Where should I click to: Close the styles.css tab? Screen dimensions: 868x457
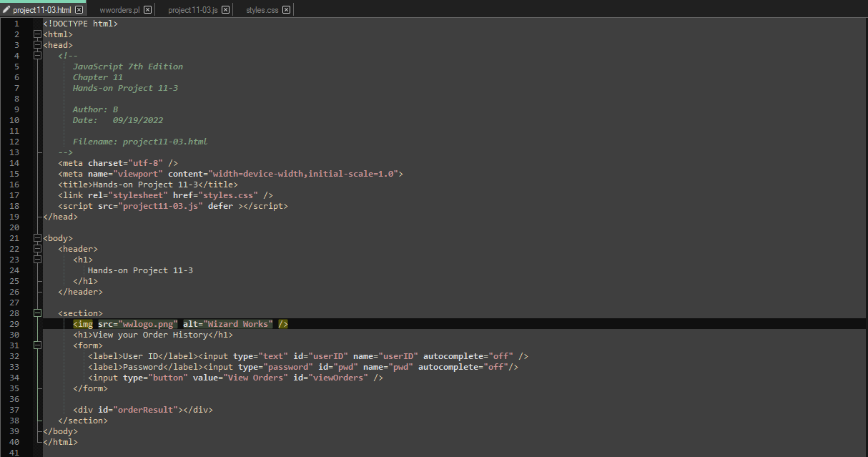[x=286, y=10]
